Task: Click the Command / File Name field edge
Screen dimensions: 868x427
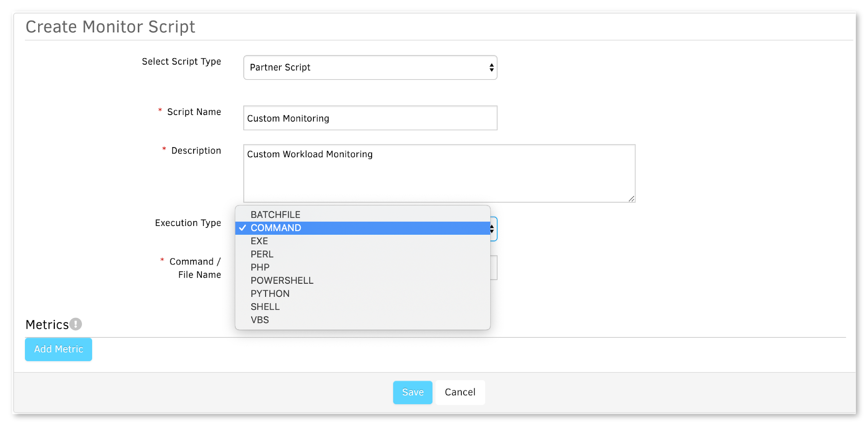Action: point(494,268)
